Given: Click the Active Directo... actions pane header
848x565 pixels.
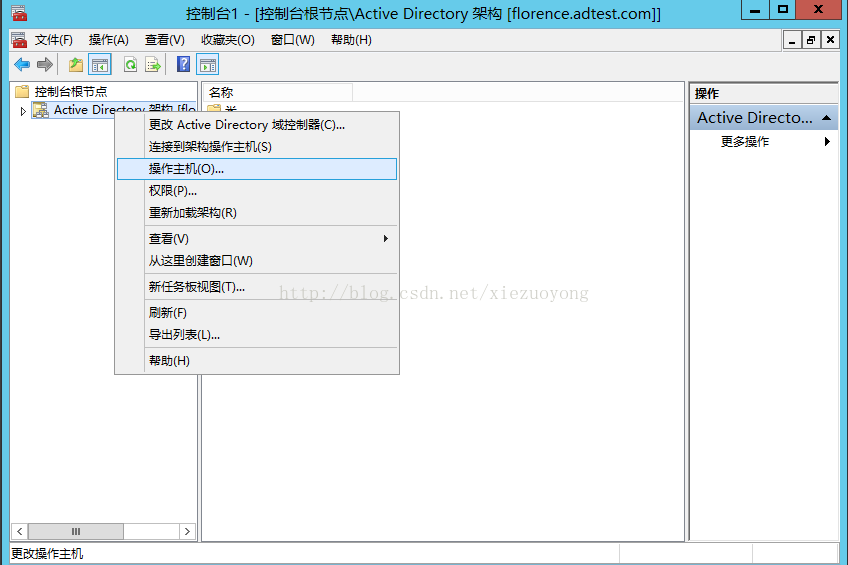Looking at the screenshot, I should (x=764, y=118).
